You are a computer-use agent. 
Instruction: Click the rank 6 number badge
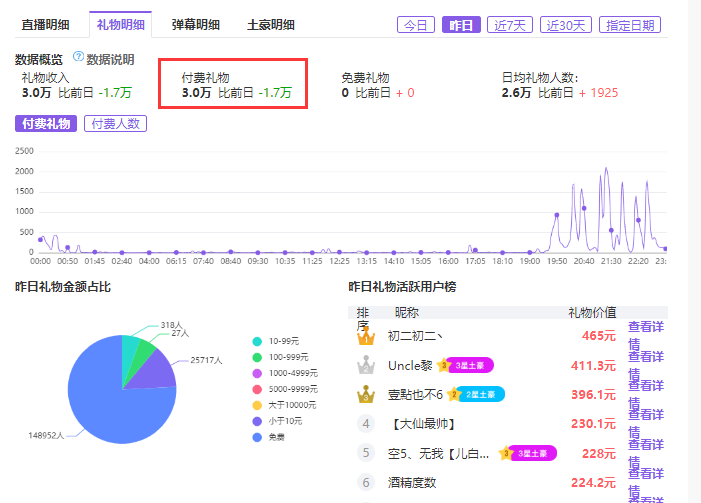(x=366, y=482)
